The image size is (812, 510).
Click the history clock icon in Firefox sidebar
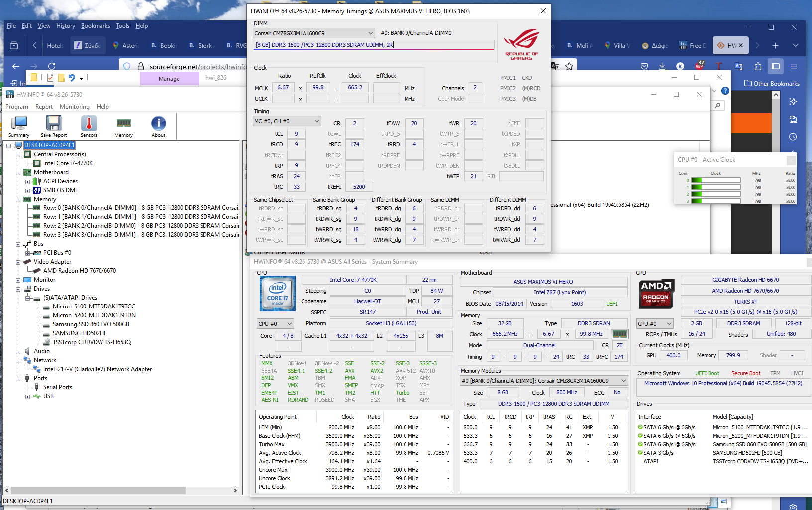tap(793, 137)
